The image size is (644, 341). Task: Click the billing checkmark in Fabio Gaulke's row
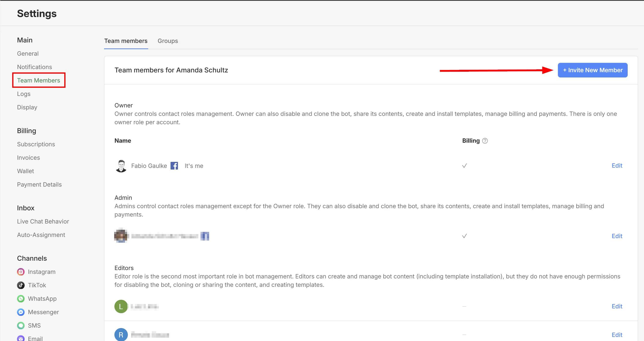tap(464, 166)
